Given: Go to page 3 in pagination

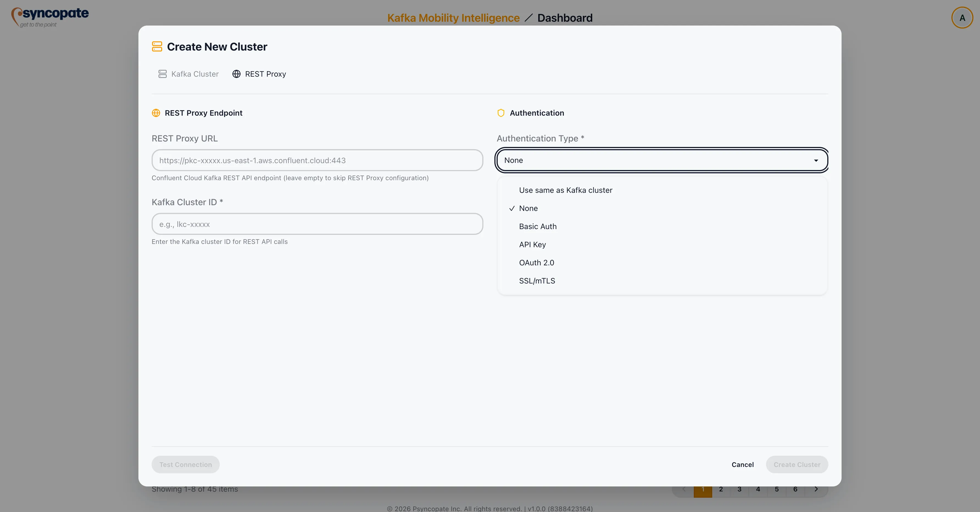Looking at the screenshot, I should [x=740, y=489].
